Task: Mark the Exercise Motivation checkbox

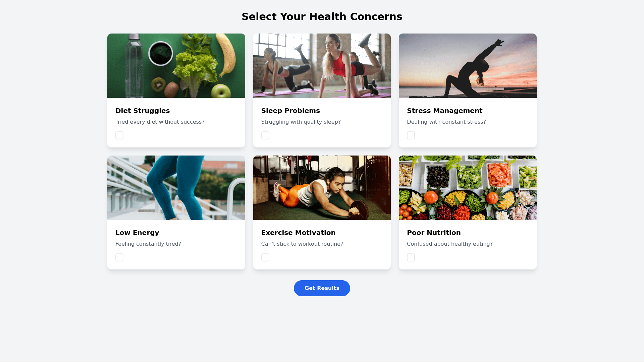Action: [265, 257]
